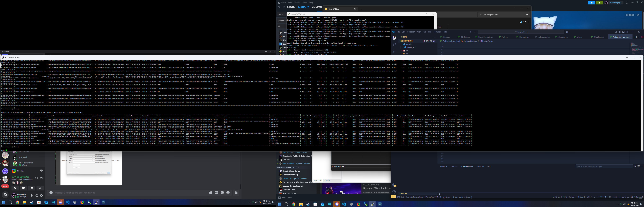Image resolution: width=644 pixels, height=207 pixels.
Task: Open Discord user settings gear
Action: pos(42,195)
